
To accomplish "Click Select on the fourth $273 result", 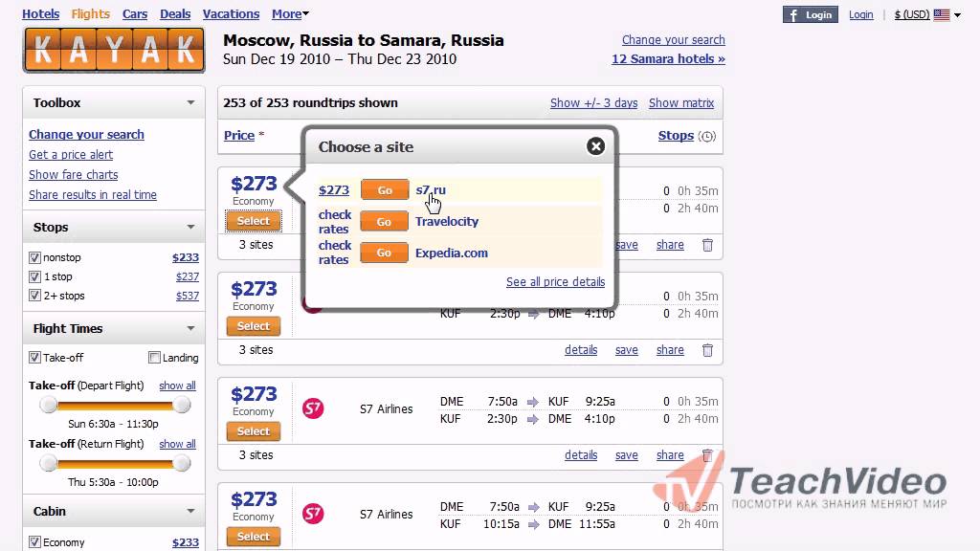I will coord(253,536).
